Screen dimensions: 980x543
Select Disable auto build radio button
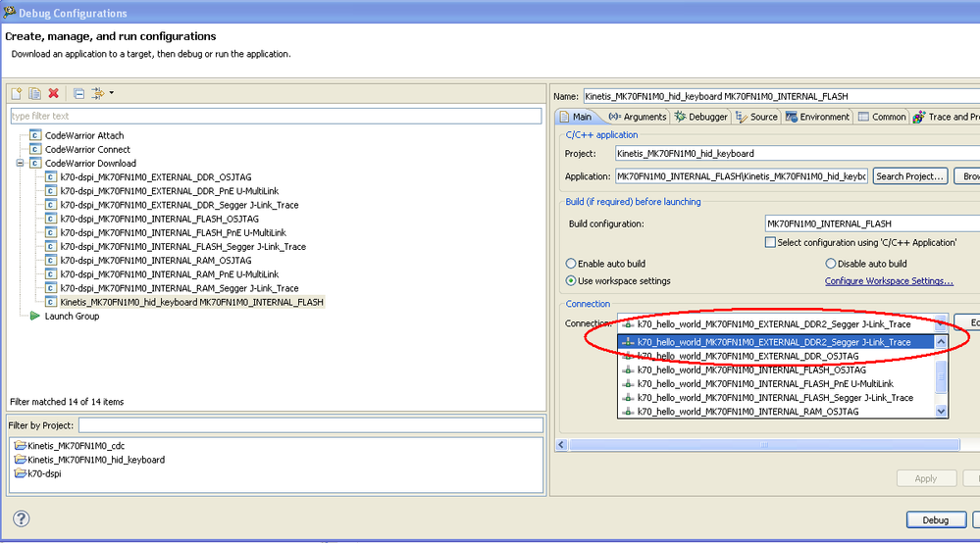pos(831,264)
